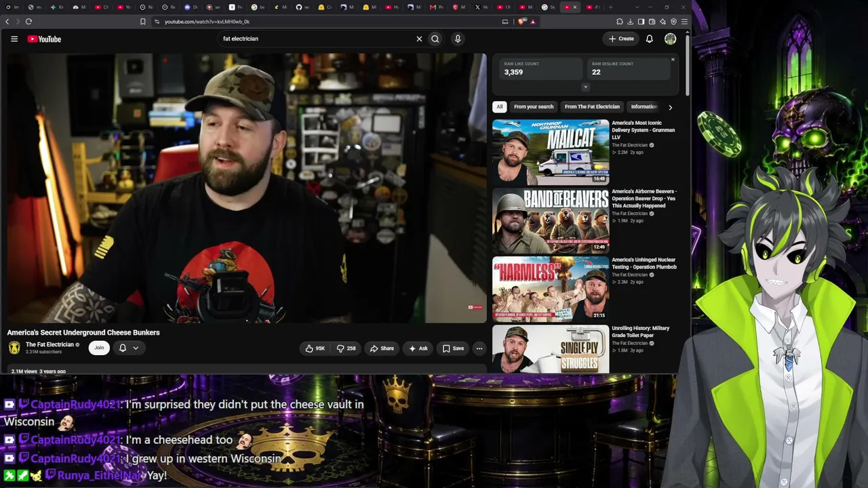
Task: Click the Ask button
Action: (418, 348)
